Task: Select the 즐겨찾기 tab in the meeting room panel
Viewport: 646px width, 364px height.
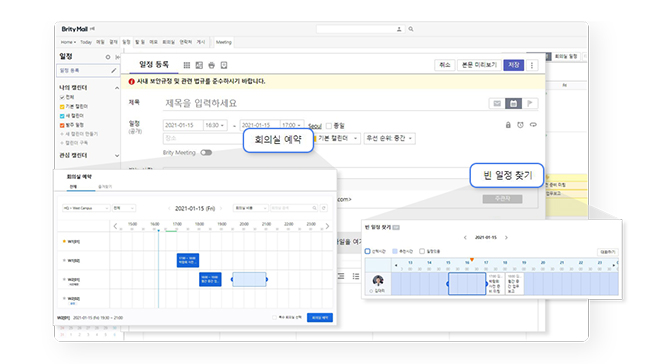Action: (x=105, y=187)
